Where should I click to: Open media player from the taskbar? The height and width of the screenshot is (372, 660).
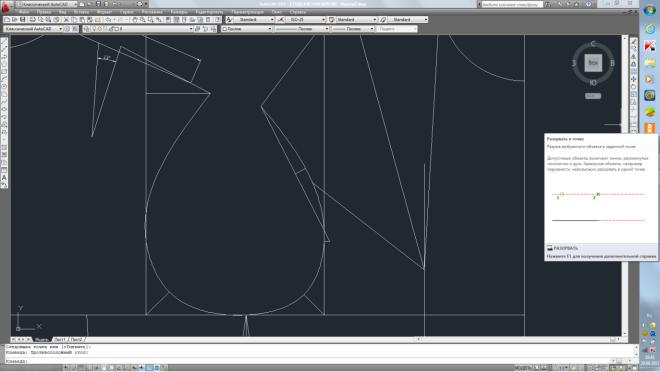pos(649,79)
